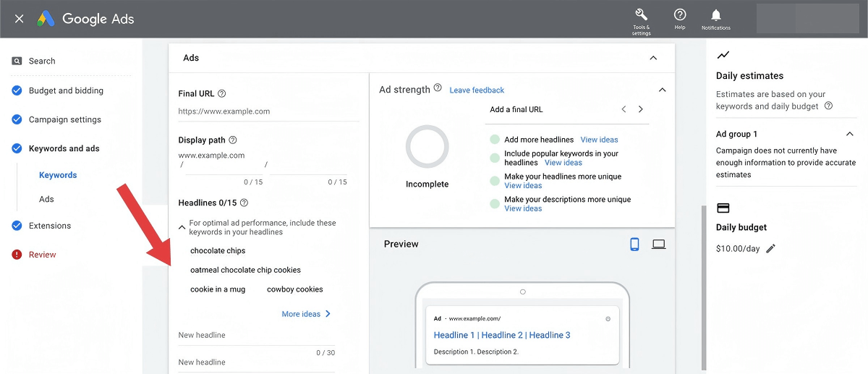Edit daily budget with pencil icon
Image resolution: width=868 pixels, height=374 pixels.
click(770, 249)
